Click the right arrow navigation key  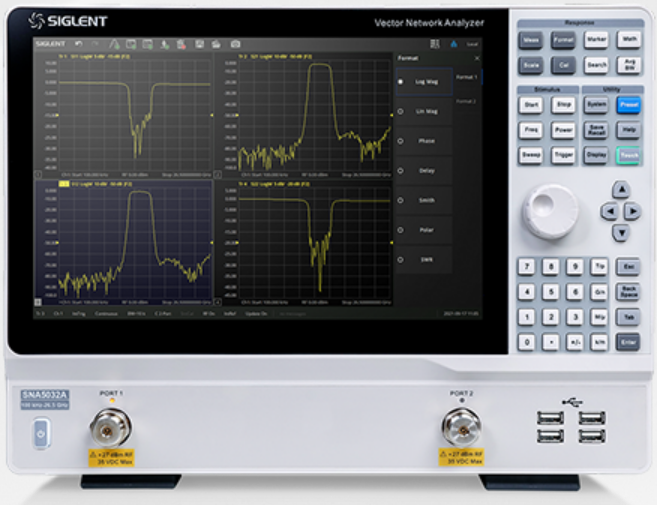632,211
